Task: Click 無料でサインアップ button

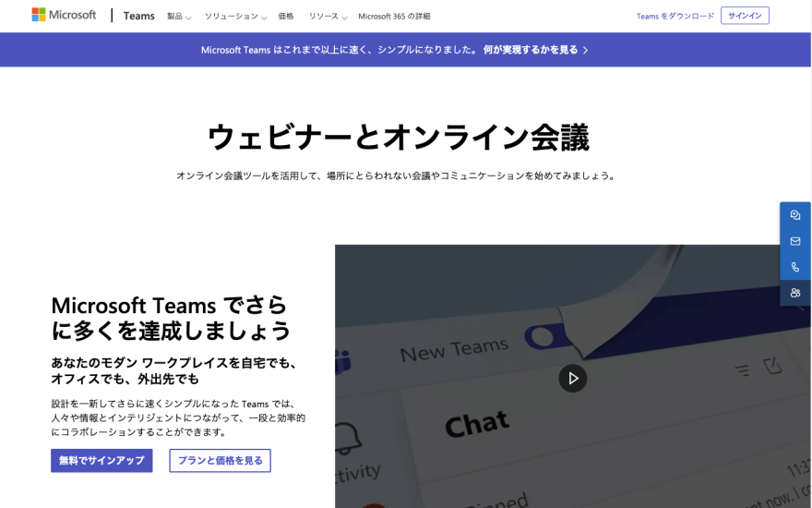Action: [101, 460]
